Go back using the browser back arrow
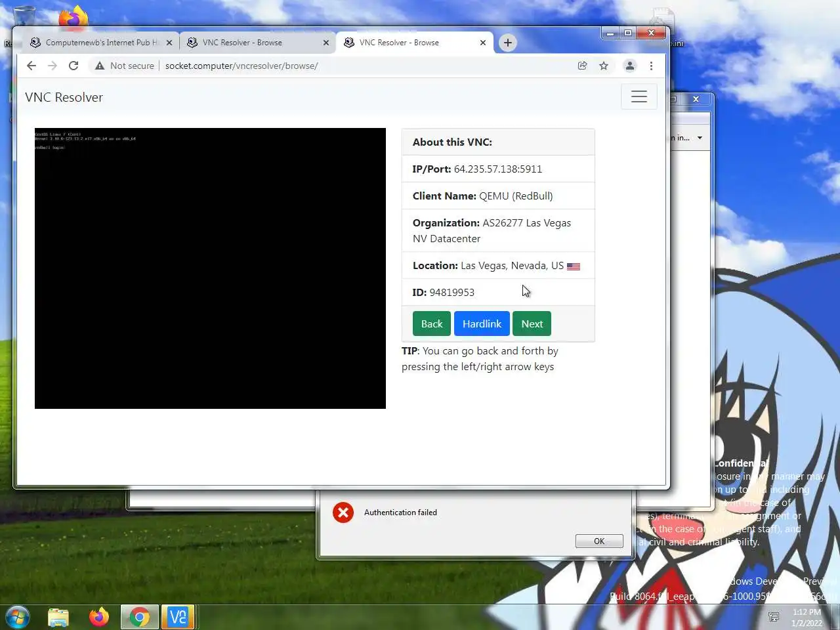Image resolution: width=840 pixels, height=630 pixels. point(31,66)
